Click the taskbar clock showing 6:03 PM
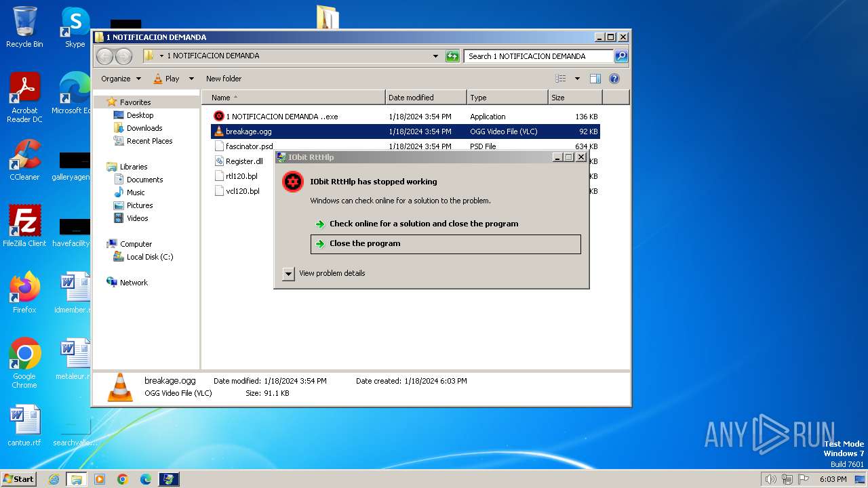868x488 pixels. (x=833, y=479)
